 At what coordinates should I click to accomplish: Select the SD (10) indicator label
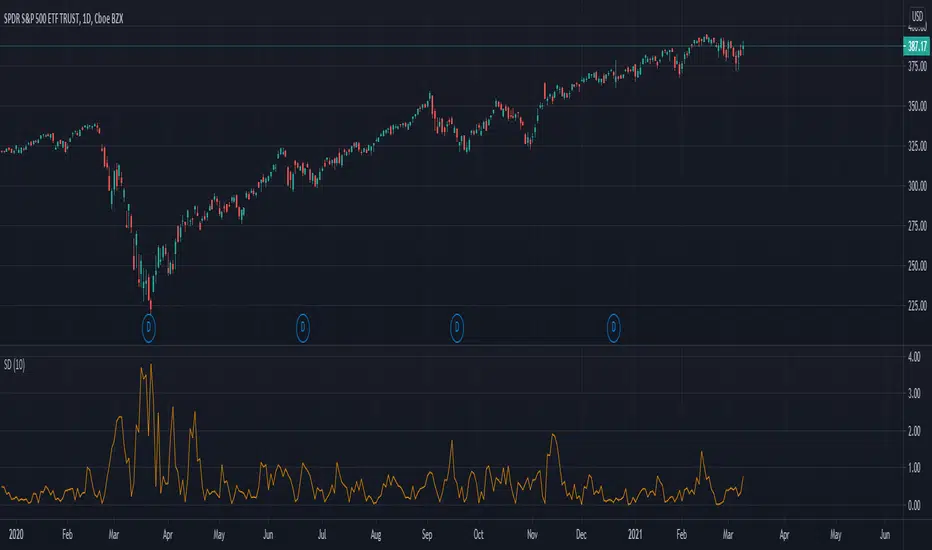pyautogui.click(x=14, y=364)
